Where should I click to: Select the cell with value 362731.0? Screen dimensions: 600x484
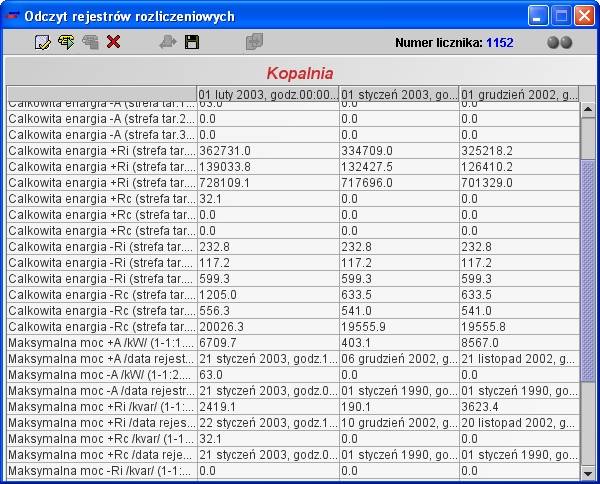click(266, 150)
